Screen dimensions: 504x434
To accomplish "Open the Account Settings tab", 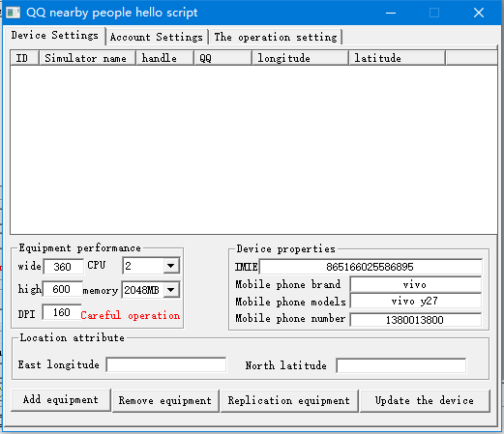I will pyautogui.click(x=157, y=37).
